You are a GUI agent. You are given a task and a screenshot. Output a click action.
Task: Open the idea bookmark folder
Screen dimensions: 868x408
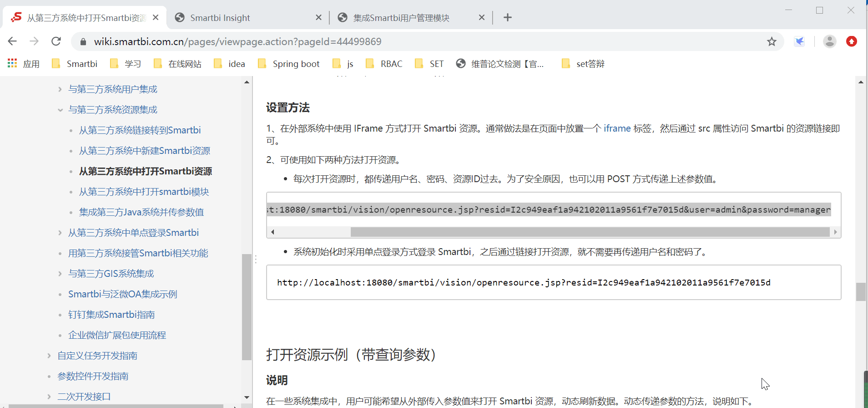coord(229,64)
